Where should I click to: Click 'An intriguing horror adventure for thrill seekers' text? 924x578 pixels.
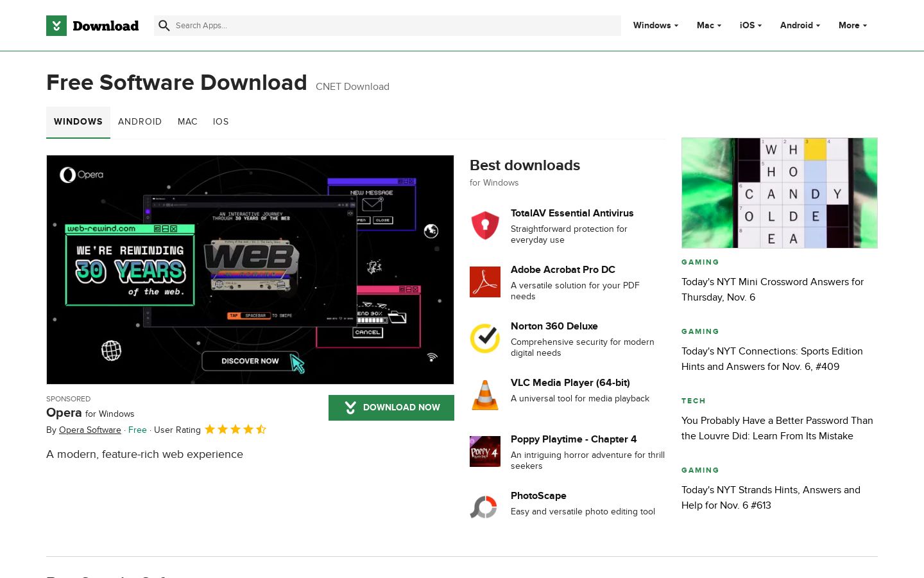tap(588, 460)
